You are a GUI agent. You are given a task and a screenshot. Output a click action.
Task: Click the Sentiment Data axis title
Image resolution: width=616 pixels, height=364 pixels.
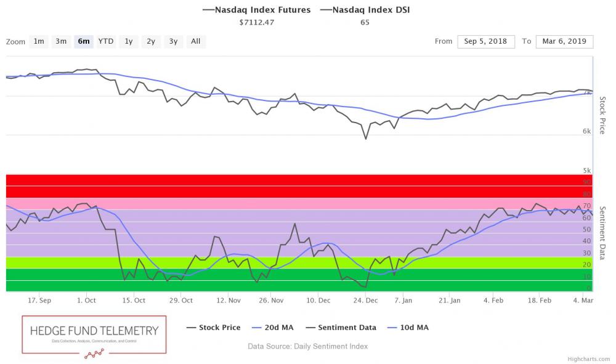(x=602, y=233)
